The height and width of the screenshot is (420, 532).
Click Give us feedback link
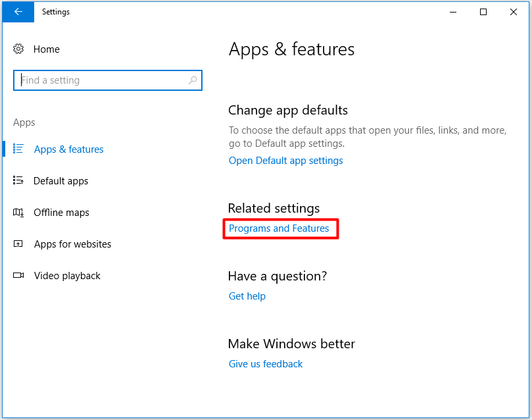266,364
